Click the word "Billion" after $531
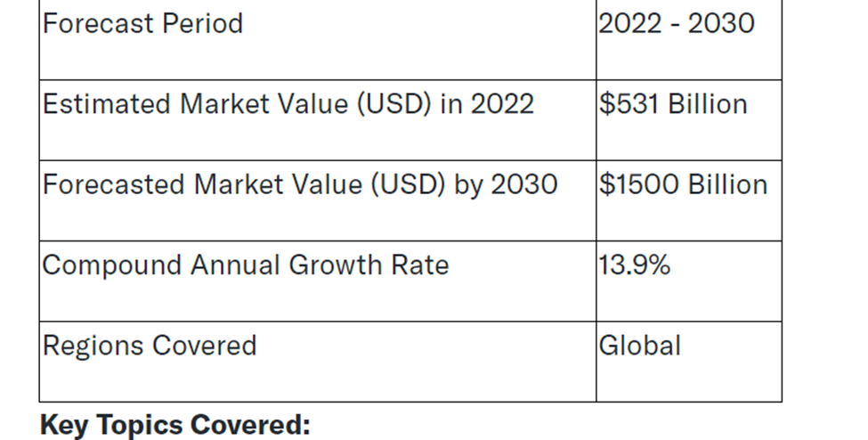The height and width of the screenshot is (440, 868). pyautogui.click(x=706, y=104)
